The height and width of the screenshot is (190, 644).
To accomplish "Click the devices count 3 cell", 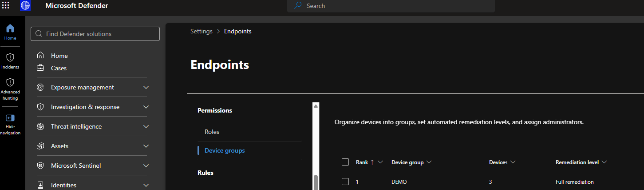I will point(490,182).
